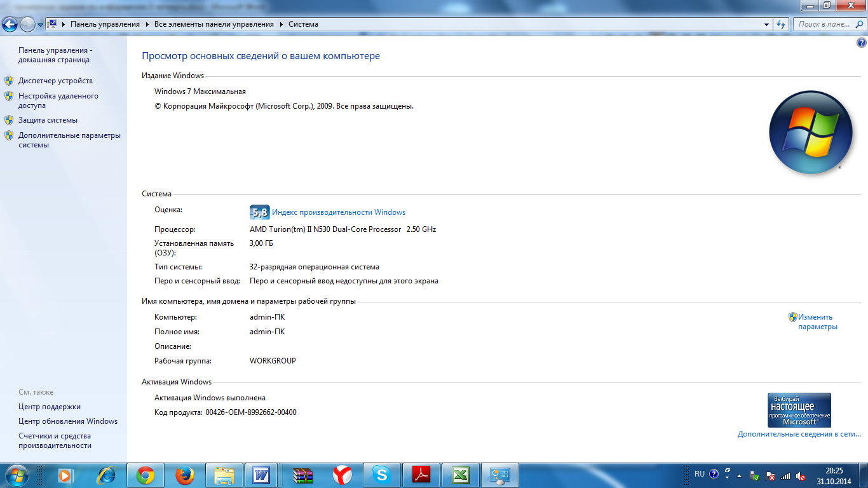Click Windows 7 Максимальная edition text

[200, 91]
